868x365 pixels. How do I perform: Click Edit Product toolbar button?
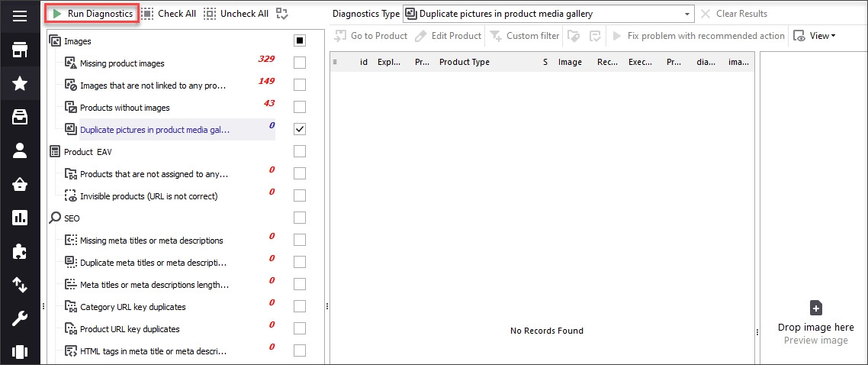point(448,36)
